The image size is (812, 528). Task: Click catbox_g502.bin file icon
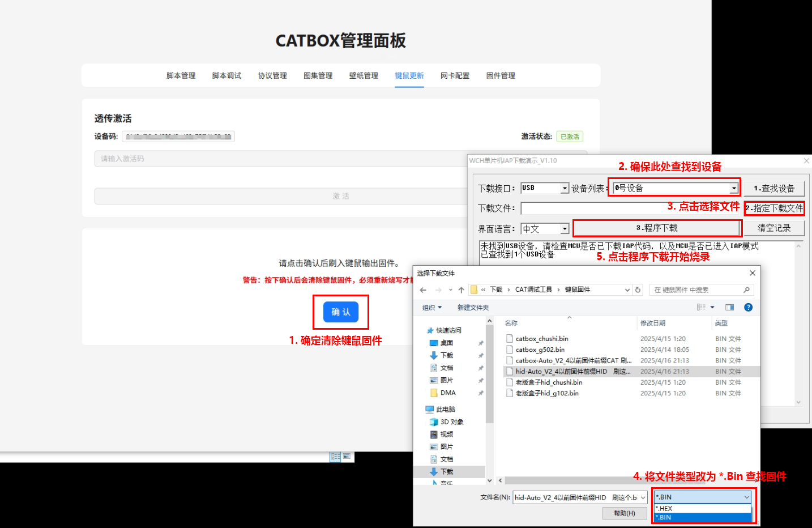510,350
